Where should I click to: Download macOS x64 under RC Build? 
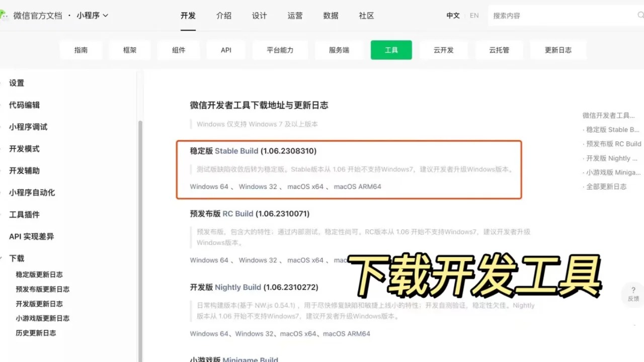[x=305, y=260]
